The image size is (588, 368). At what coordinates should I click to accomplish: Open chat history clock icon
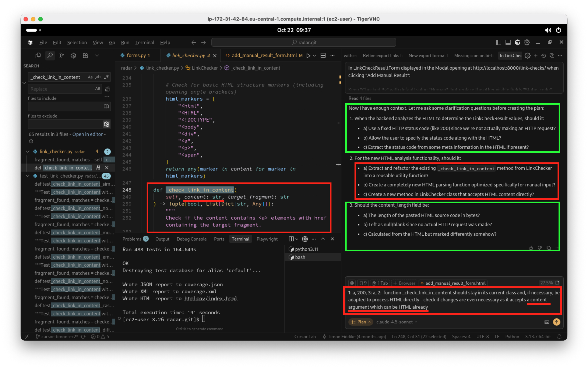[x=543, y=56]
